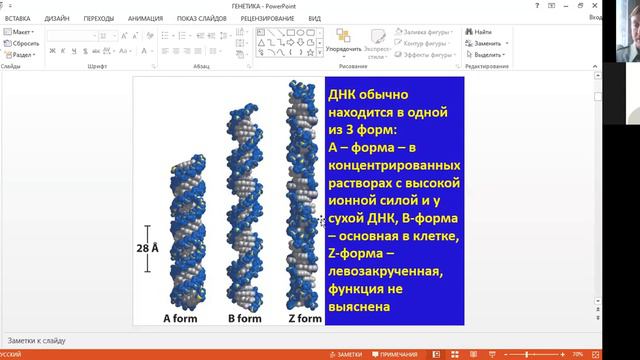
Task: Pick the left brace shape
Action: click(291, 52)
